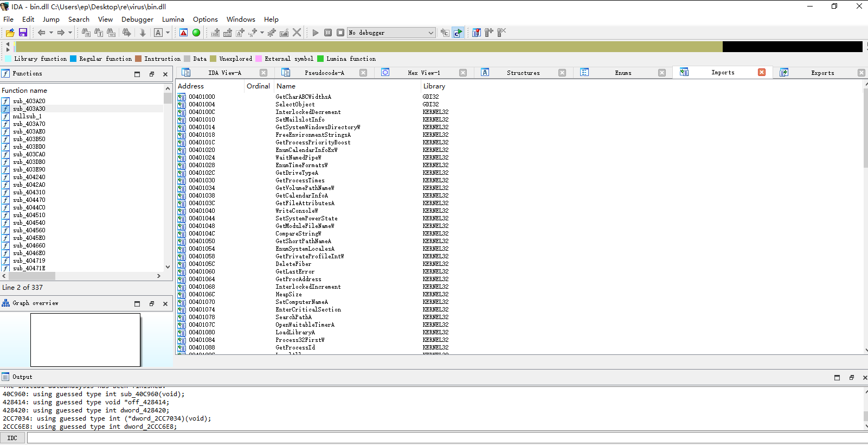
Task: Open the Lumina menu
Action: pyautogui.click(x=173, y=19)
